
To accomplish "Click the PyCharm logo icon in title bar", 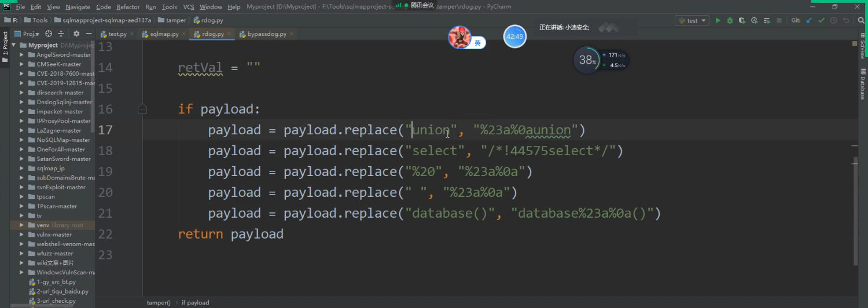I will click(6, 7).
